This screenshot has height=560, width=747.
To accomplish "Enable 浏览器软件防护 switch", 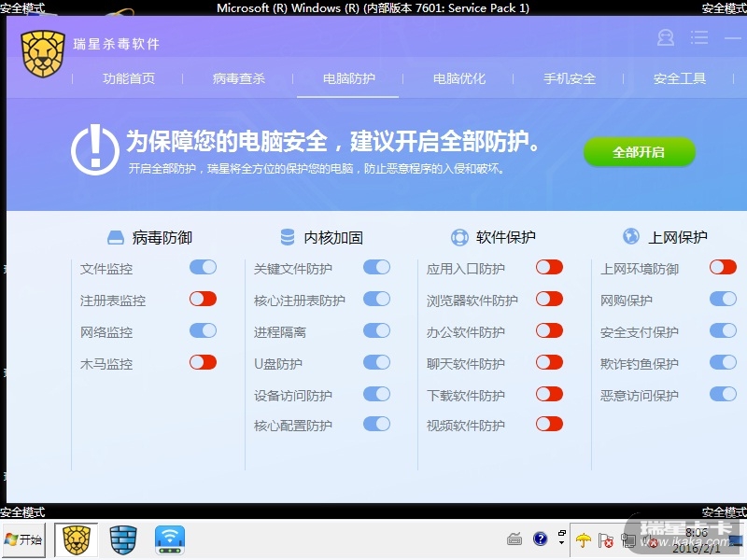I will 549,299.
